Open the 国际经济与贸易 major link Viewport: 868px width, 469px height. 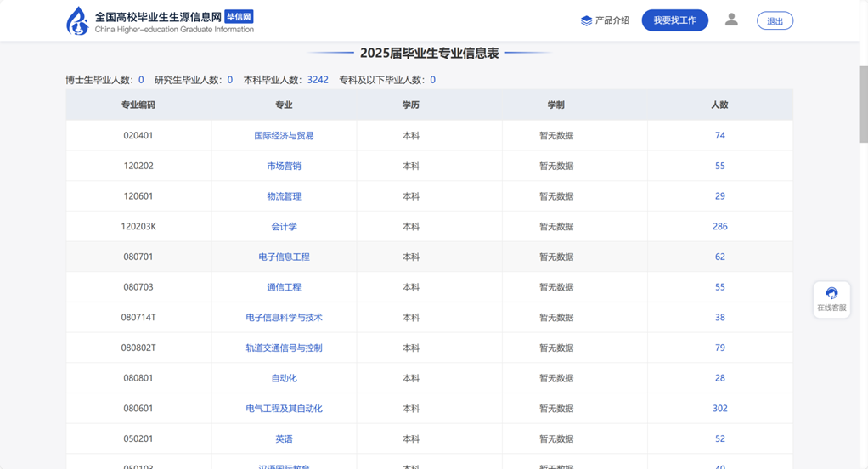point(284,136)
